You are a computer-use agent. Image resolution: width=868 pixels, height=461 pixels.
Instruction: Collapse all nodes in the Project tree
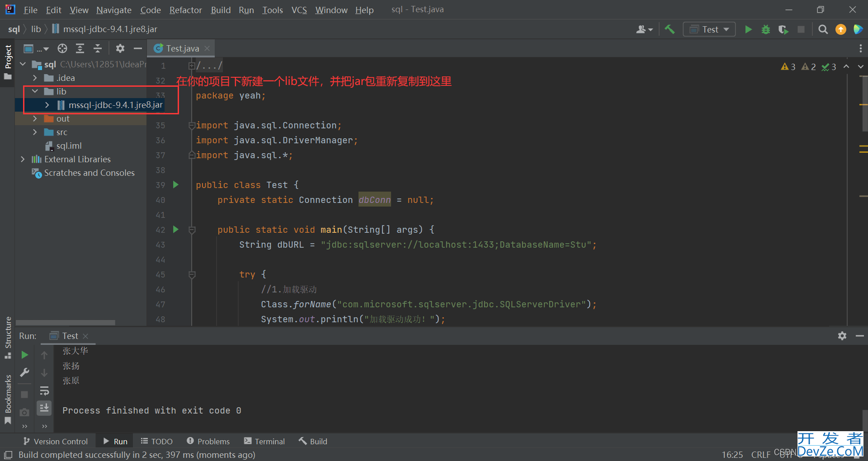tap(98, 48)
